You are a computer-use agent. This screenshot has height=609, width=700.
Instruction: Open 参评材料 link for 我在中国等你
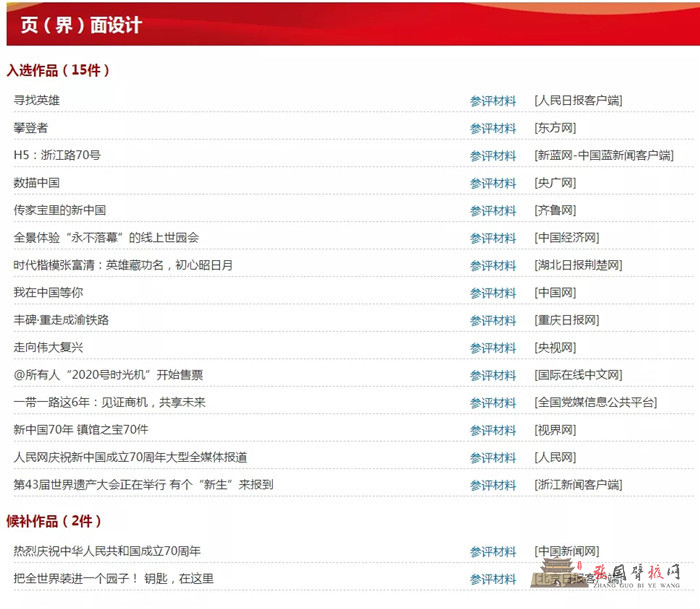(493, 293)
